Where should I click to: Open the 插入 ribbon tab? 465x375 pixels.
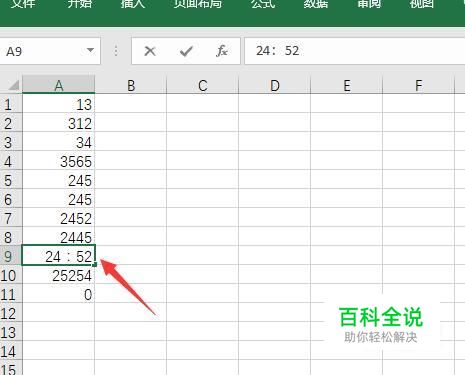click(x=133, y=3)
